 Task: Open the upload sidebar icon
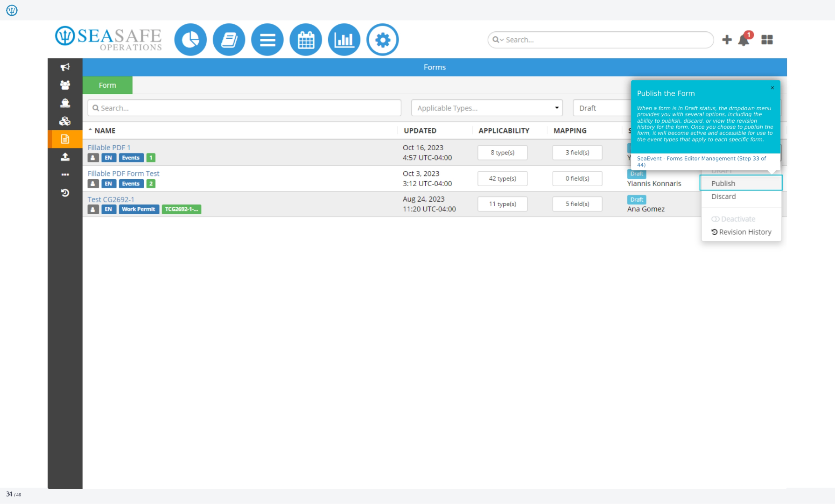pos(65,157)
